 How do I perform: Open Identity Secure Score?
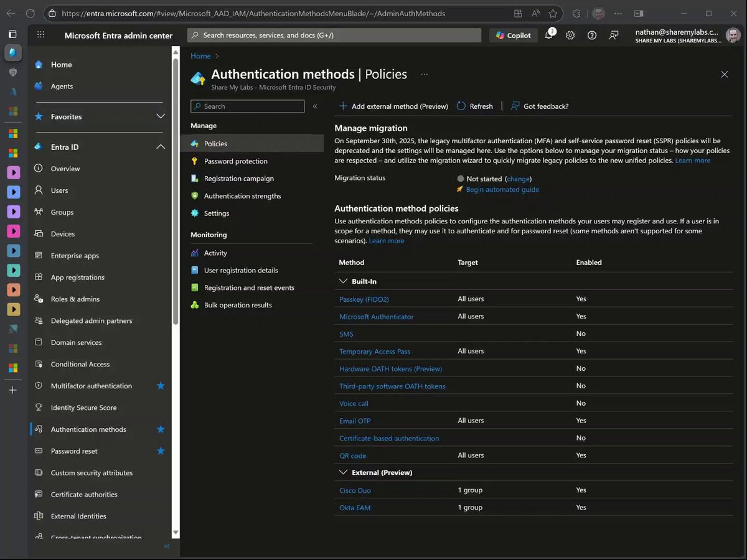(83, 408)
